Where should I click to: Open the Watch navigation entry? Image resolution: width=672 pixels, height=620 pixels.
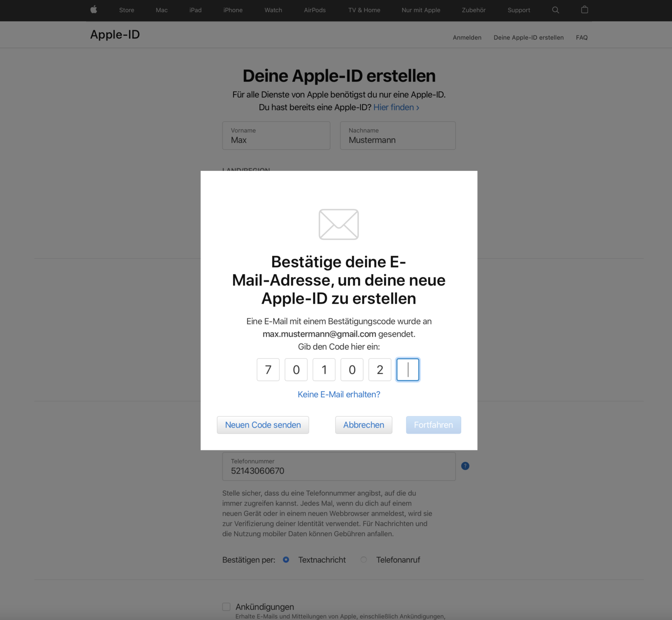click(x=273, y=10)
